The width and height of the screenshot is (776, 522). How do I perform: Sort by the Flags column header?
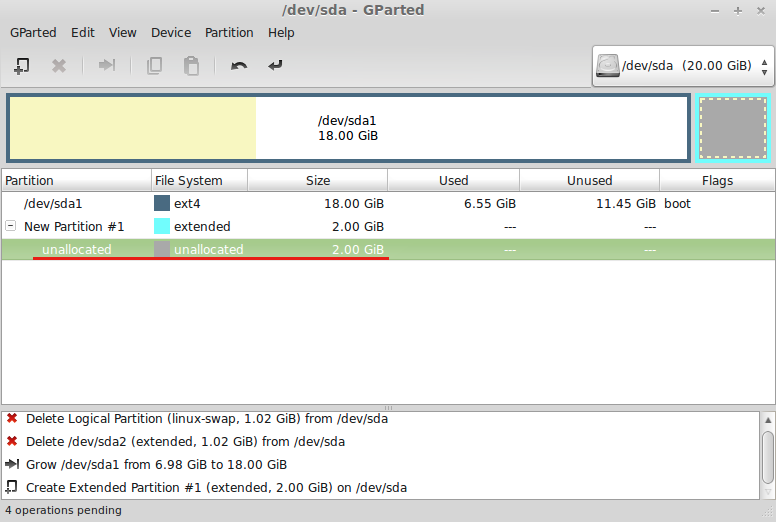pyautogui.click(x=717, y=181)
